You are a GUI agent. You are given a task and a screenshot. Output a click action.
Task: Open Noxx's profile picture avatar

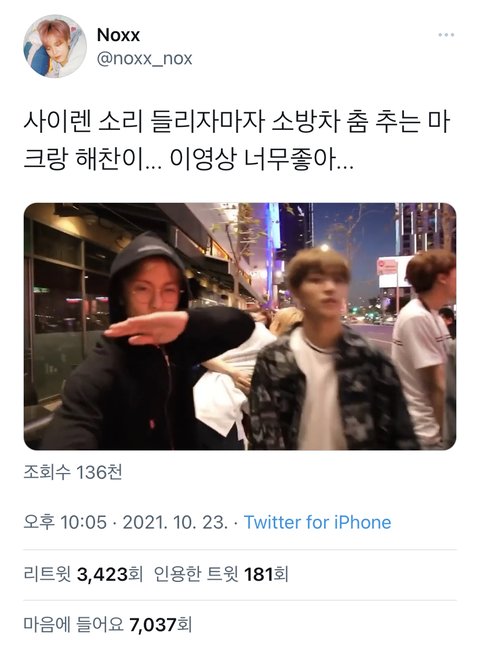55,46
